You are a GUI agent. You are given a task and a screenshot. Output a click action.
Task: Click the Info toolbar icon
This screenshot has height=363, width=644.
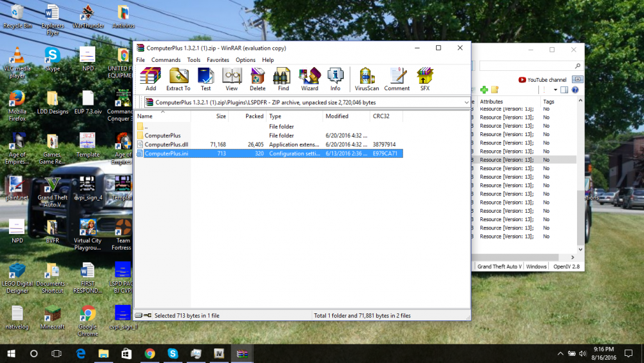click(x=335, y=79)
